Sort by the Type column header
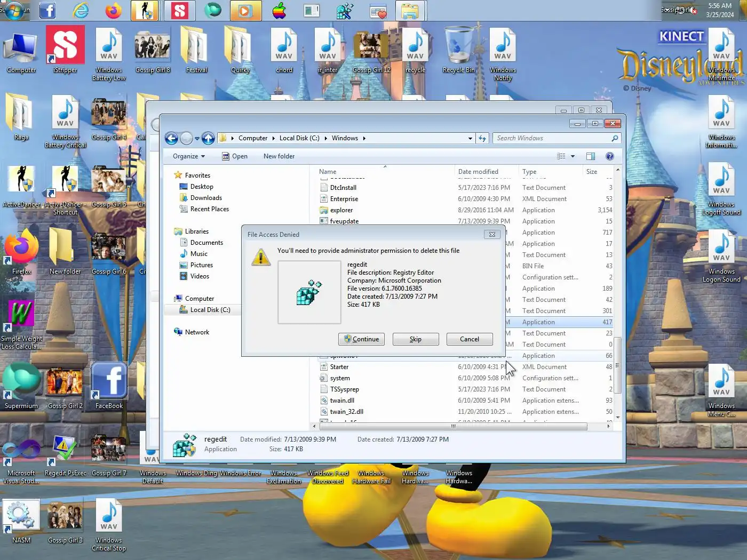Image resolution: width=747 pixels, height=560 pixels. [550, 172]
